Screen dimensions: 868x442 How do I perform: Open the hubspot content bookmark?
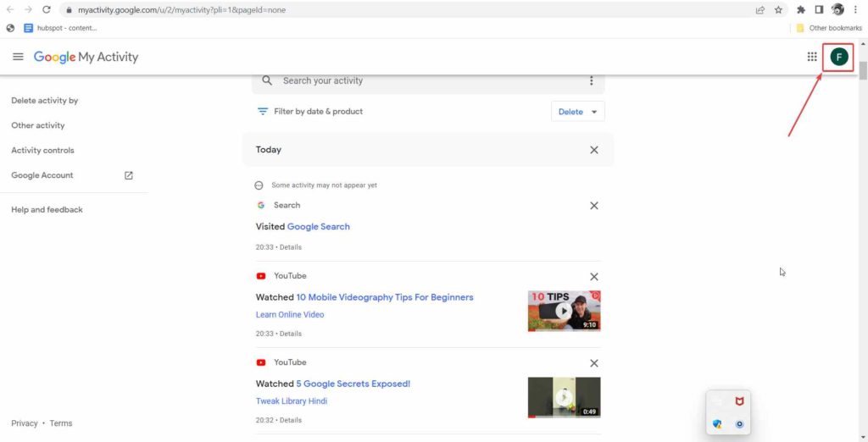[x=60, y=28]
